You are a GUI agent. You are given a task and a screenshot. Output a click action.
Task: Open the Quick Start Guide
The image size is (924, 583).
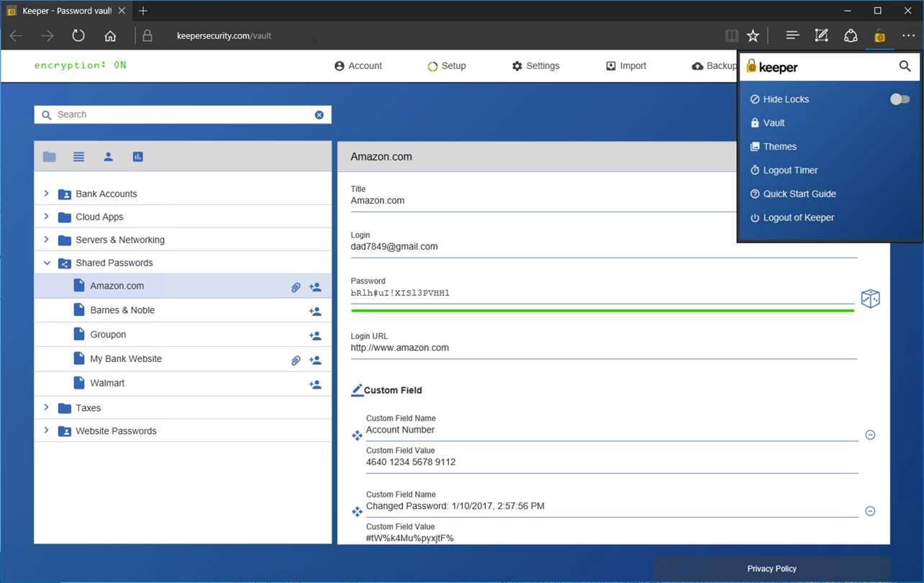pos(792,194)
